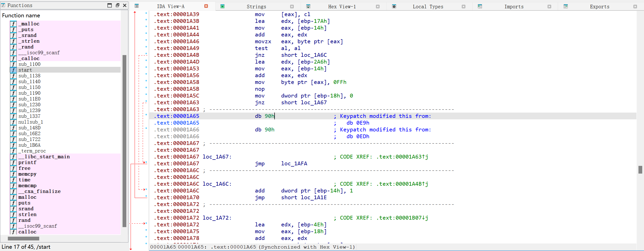644x251 pixels.
Task: Close the Strings tab
Action: pyautogui.click(x=292, y=7)
